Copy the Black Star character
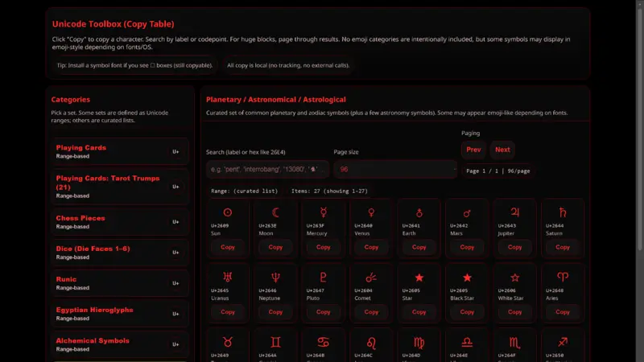This screenshot has width=644, height=362. pos(467,312)
